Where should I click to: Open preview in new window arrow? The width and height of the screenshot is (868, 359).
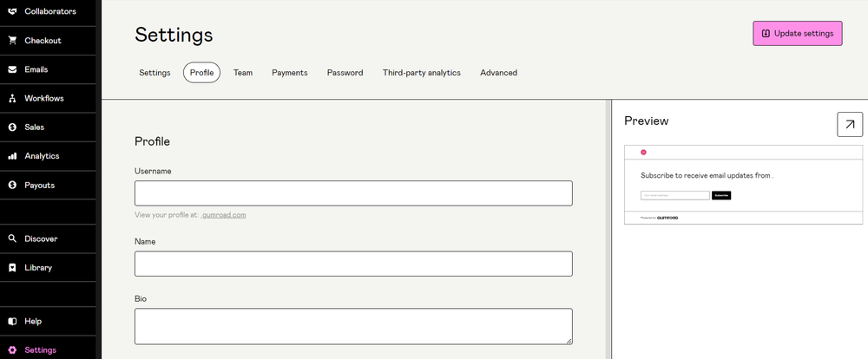[x=849, y=124]
